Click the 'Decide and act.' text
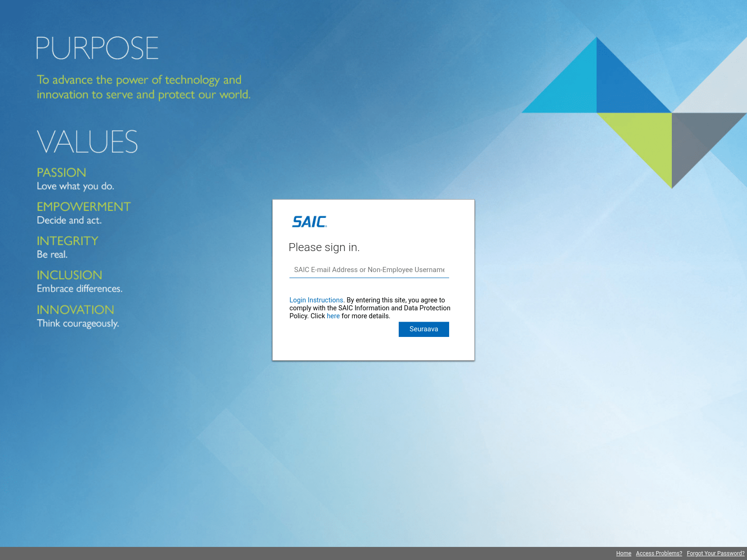The image size is (747, 560). tap(69, 220)
